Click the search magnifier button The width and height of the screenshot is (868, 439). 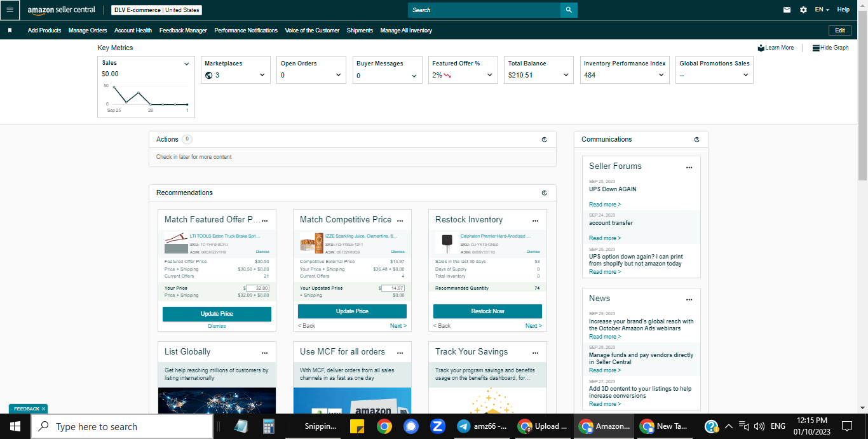point(569,10)
